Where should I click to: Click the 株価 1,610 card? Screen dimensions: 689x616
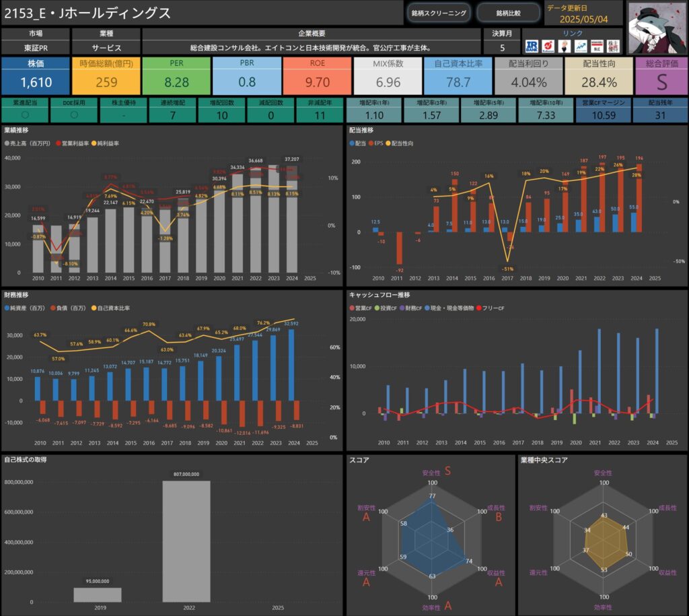(36, 76)
